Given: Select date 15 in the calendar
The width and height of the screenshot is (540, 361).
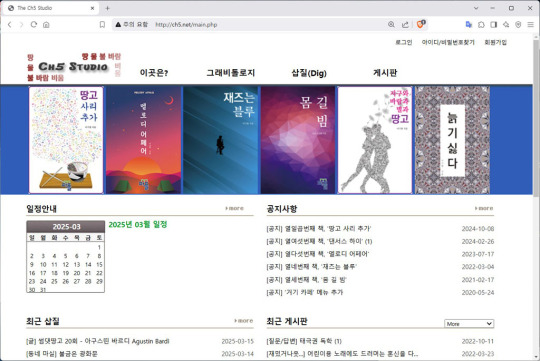Looking at the screenshot, I should point(99,265).
